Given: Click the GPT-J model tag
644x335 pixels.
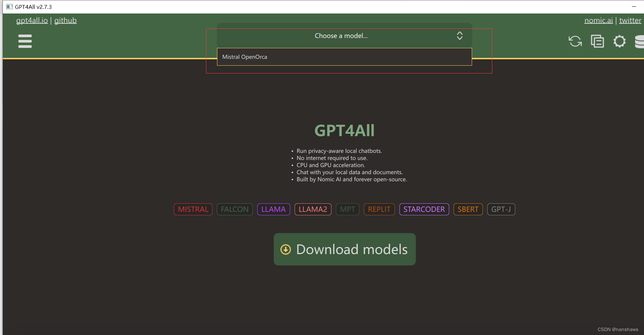Looking at the screenshot, I should pos(501,209).
